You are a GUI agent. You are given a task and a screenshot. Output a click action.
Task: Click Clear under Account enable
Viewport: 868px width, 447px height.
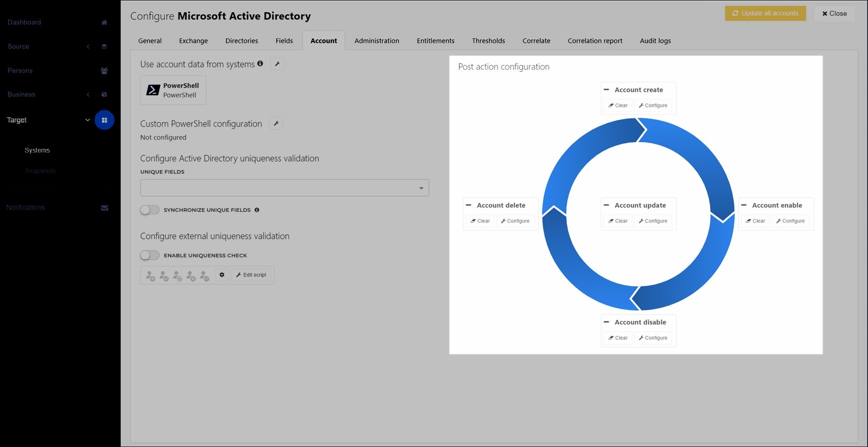[755, 221]
